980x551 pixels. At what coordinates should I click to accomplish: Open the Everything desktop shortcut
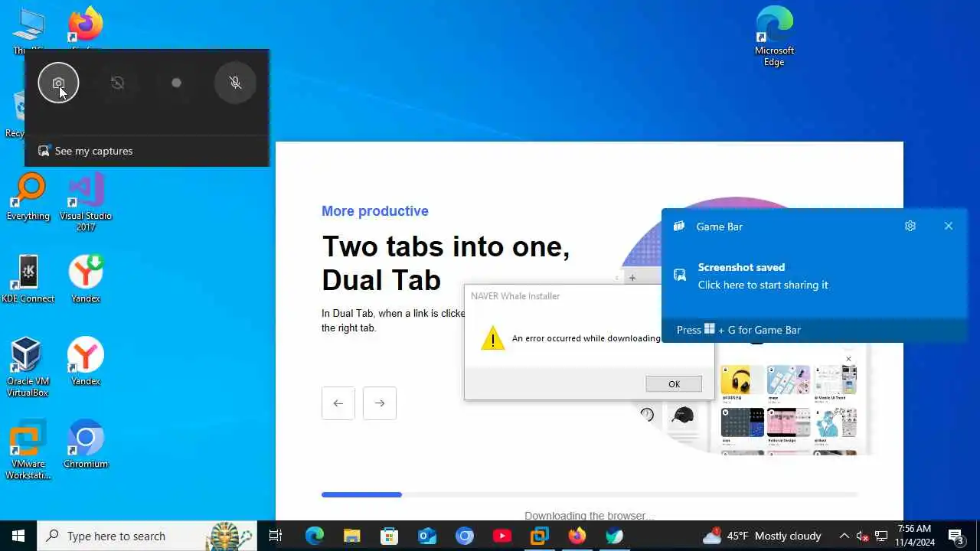28,197
